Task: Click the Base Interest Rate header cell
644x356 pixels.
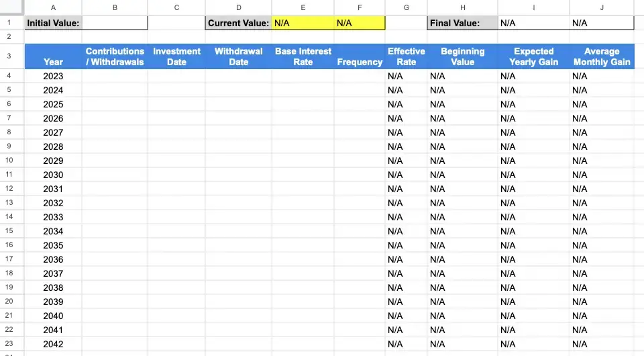Action: 303,56
